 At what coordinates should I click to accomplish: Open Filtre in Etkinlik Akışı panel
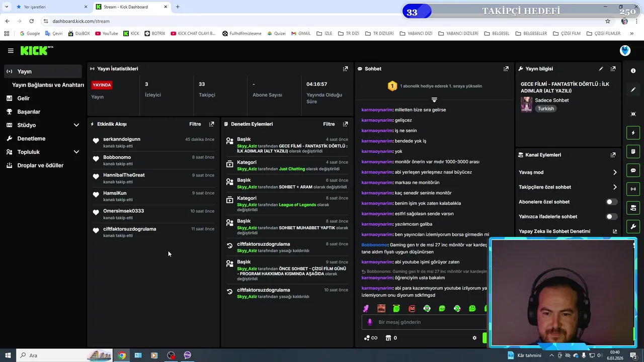(x=195, y=124)
